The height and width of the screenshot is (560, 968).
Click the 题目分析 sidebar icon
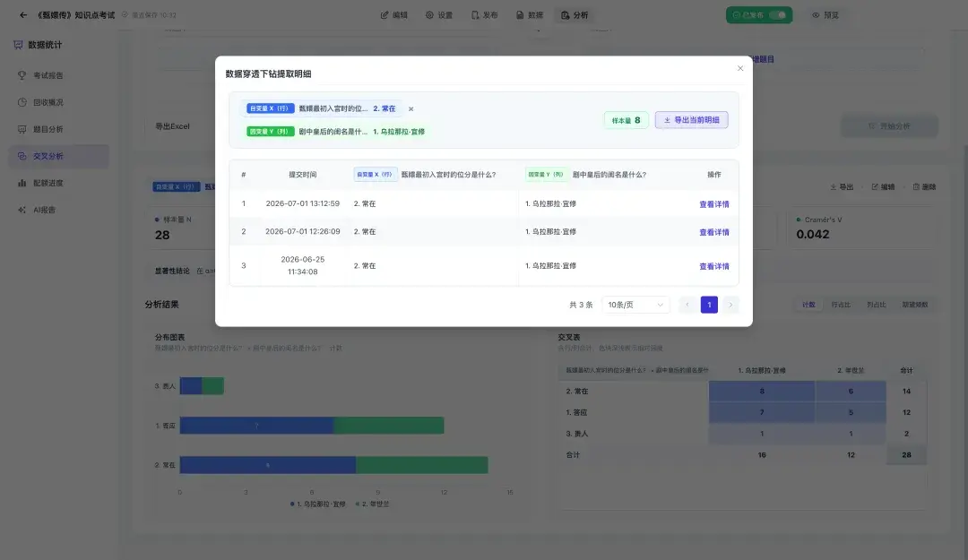(x=22, y=130)
